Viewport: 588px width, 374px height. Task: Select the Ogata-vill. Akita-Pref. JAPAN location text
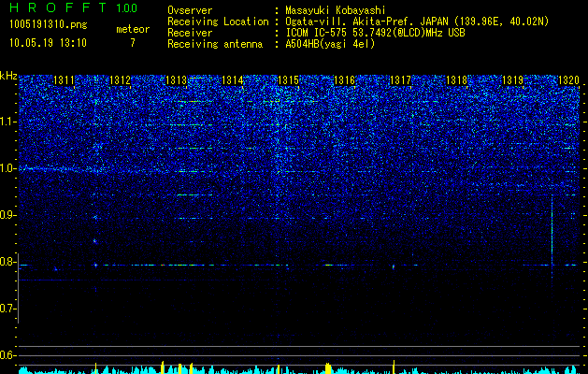417,22
